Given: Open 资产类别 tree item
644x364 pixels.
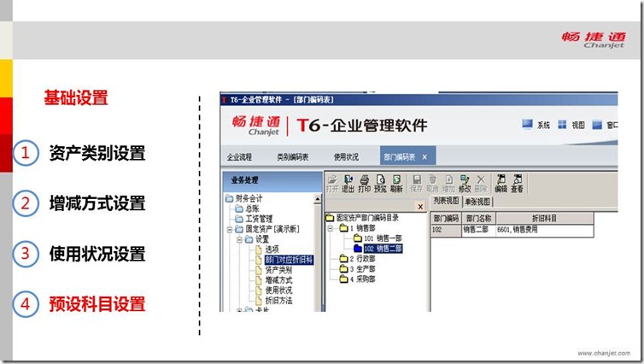Looking at the screenshot, I should [278, 270].
